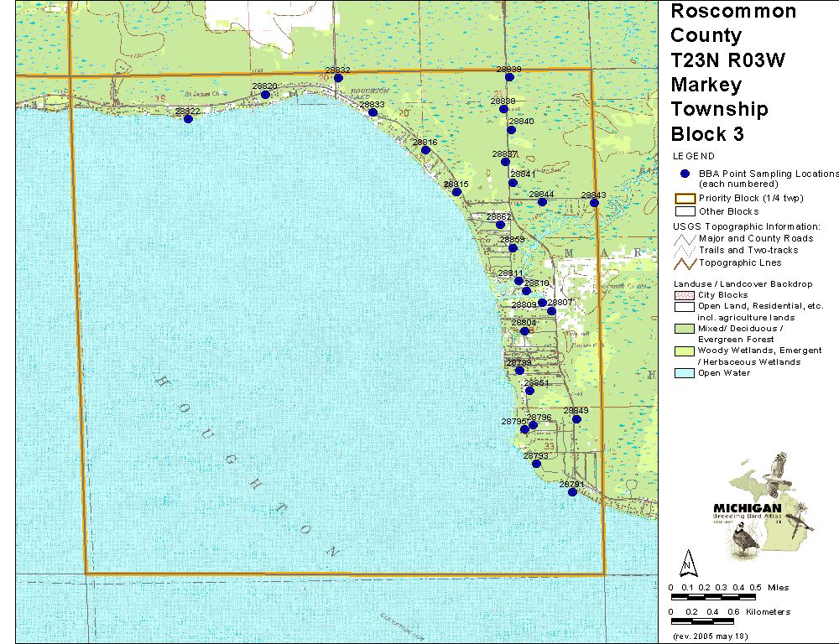Click sampling point 28822 on the lakeshore
839x644 pixels.
(x=188, y=119)
